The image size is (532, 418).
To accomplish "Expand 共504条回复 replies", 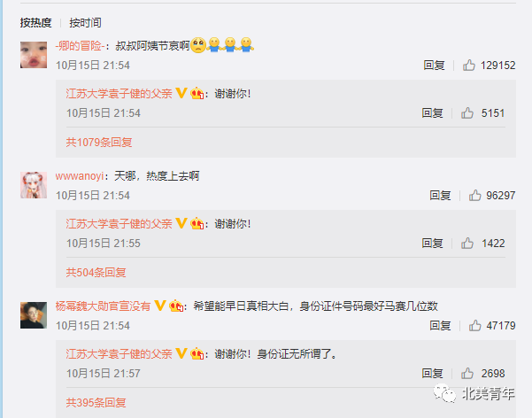I will coord(96,273).
